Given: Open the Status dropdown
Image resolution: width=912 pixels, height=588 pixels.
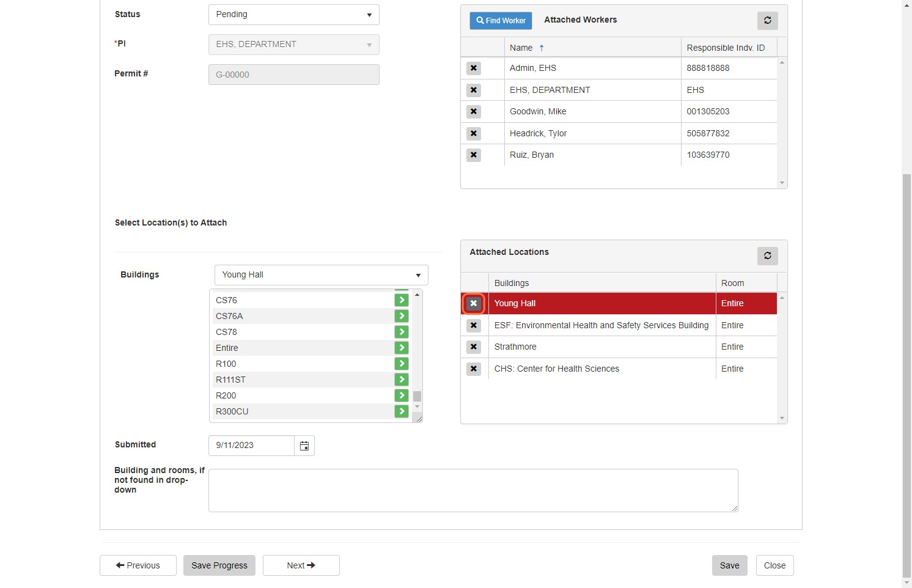Looking at the screenshot, I should pos(293,15).
